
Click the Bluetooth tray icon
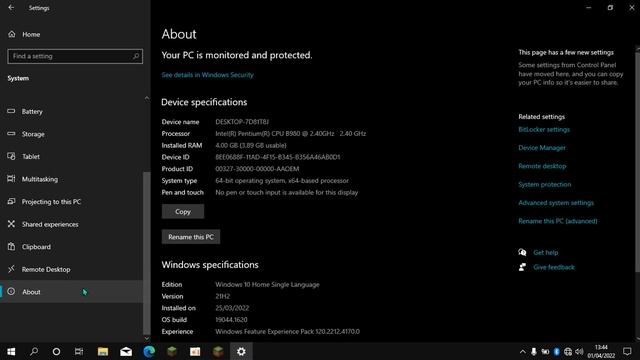click(556, 351)
